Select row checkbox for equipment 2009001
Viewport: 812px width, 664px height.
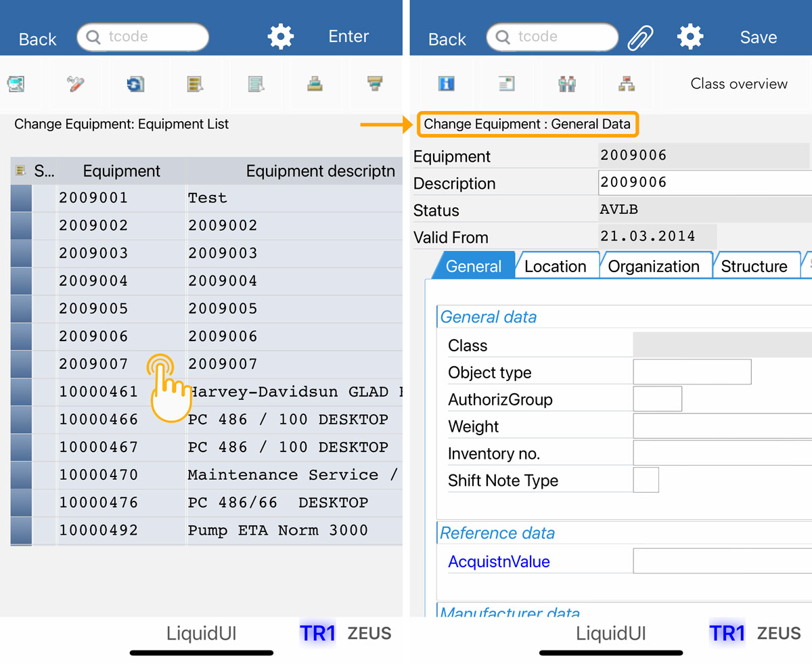(x=21, y=198)
